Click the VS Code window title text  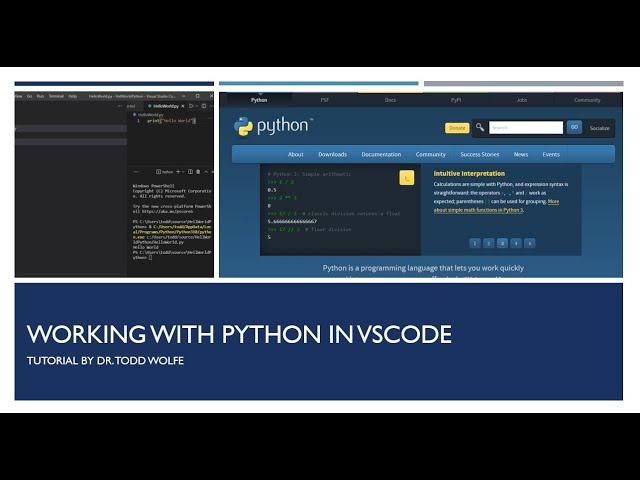pos(132,96)
